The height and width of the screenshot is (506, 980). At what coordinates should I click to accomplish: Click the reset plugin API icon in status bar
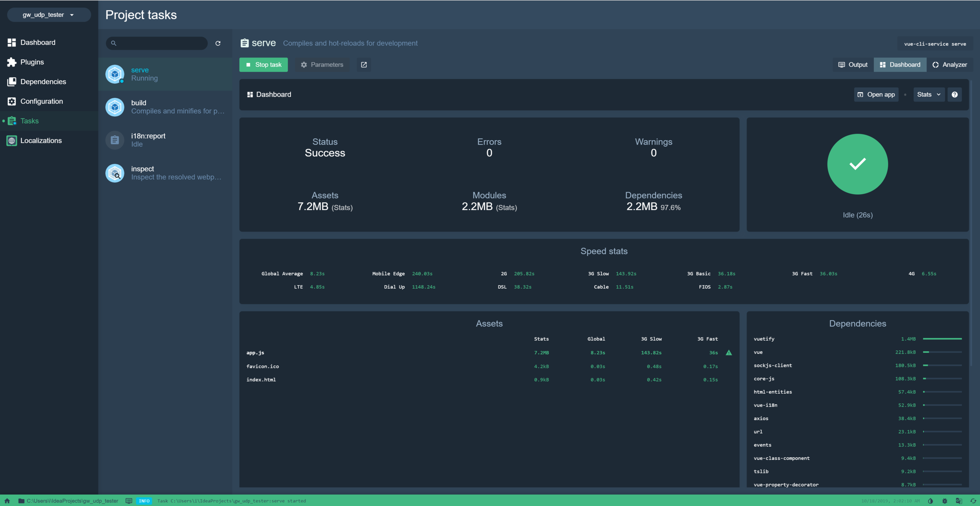click(x=973, y=501)
